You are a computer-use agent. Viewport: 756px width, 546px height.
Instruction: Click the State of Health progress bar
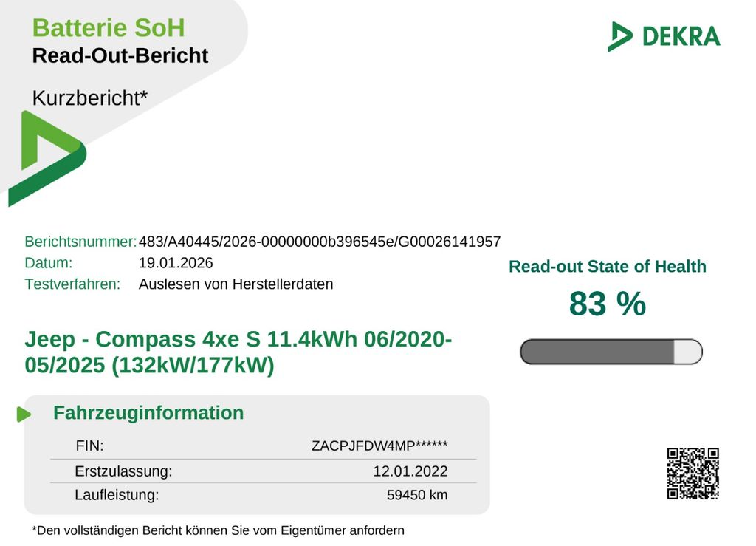tap(611, 352)
